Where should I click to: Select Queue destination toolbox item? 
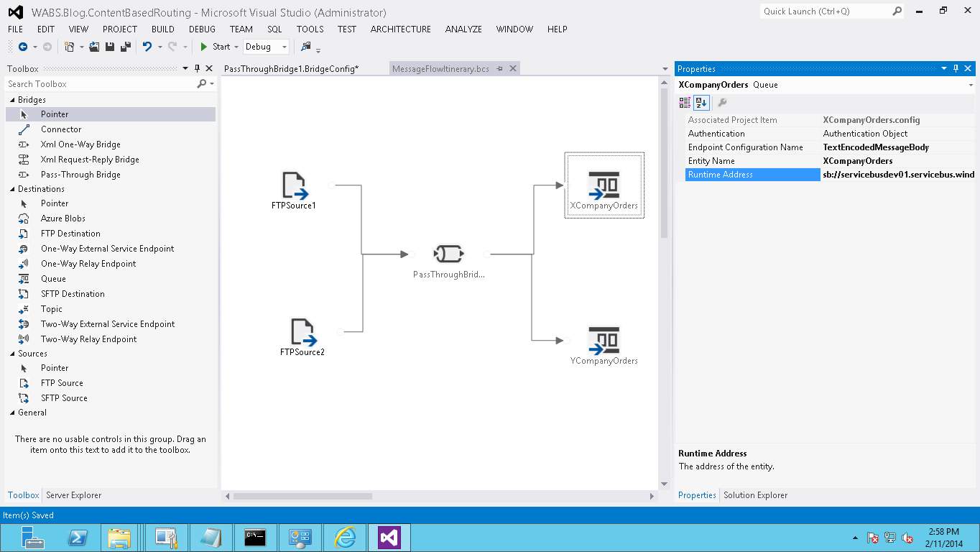[53, 279]
